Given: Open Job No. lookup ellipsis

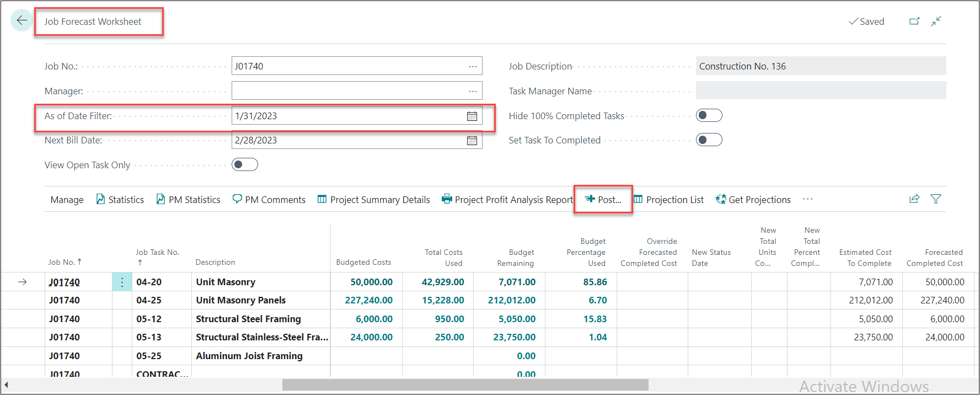Looking at the screenshot, I should 473,66.
